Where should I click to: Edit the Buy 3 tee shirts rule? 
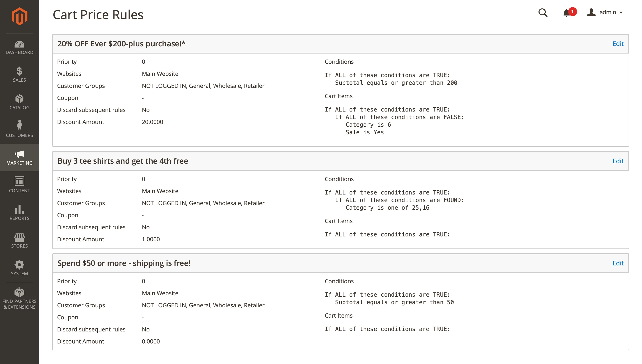[618, 161]
